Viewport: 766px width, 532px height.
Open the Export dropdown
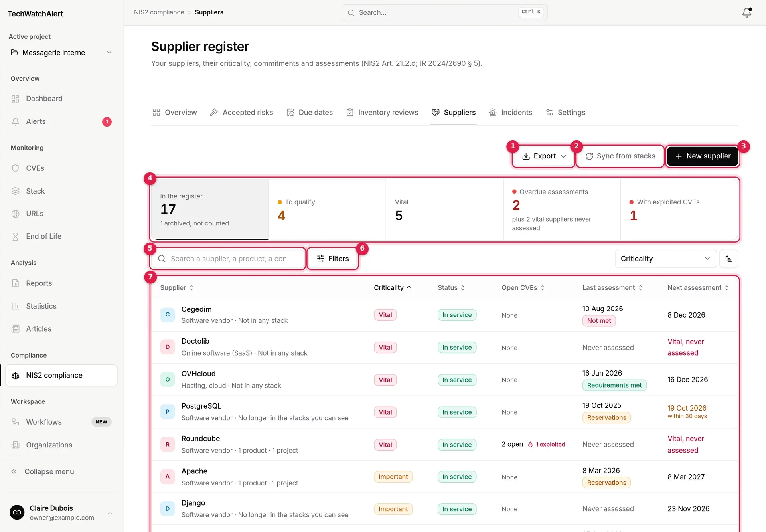(544, 156)
